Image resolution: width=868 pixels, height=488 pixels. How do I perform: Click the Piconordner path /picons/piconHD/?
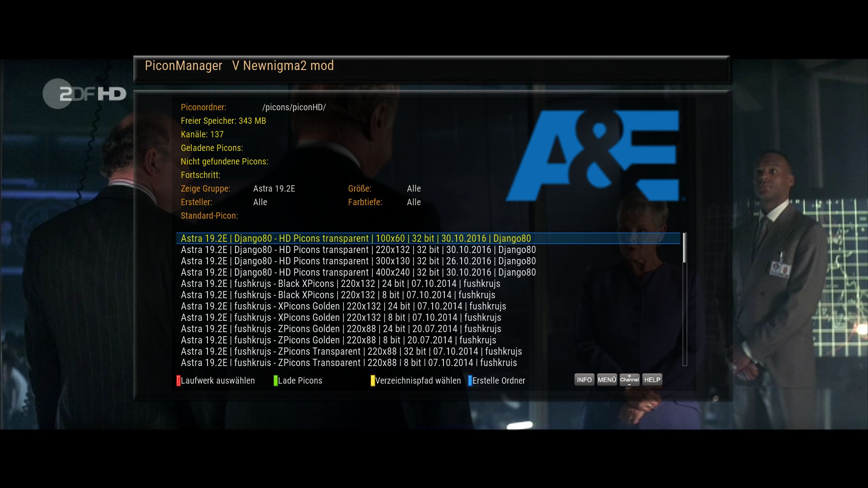point(294,107)
